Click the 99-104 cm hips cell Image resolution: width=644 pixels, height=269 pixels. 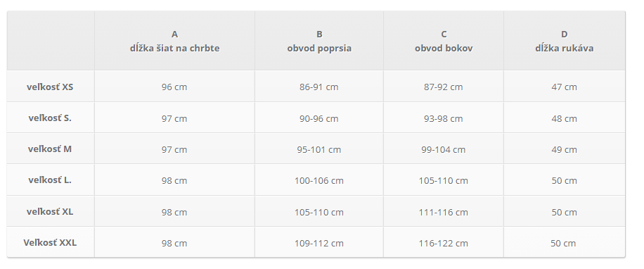444,149
